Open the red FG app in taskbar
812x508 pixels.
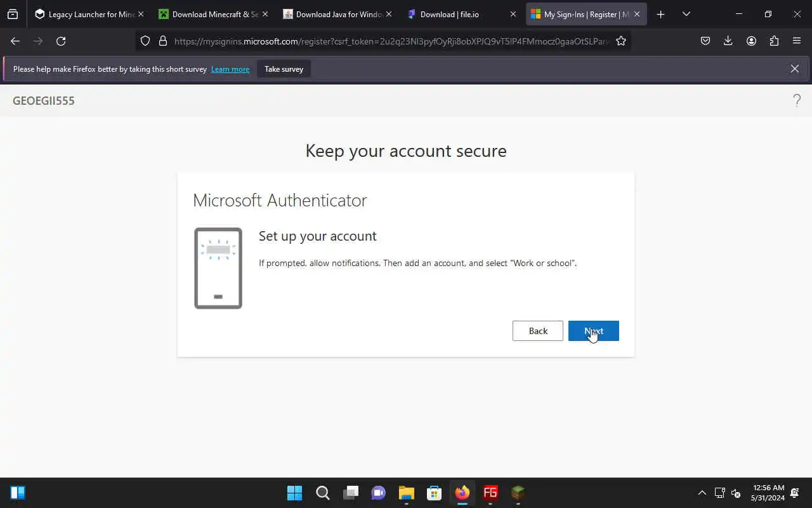[x=490, y=493]
